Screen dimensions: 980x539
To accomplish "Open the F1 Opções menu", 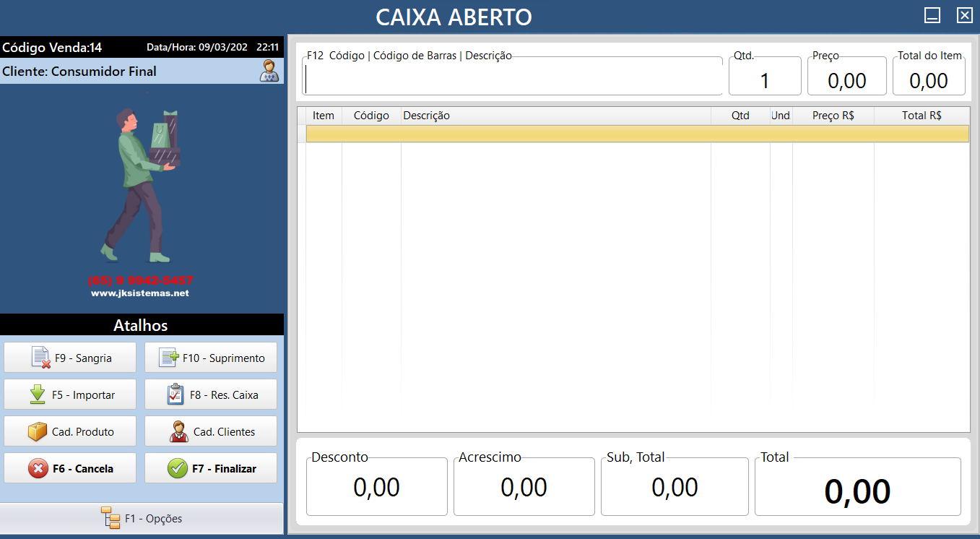I will point(142,518).
